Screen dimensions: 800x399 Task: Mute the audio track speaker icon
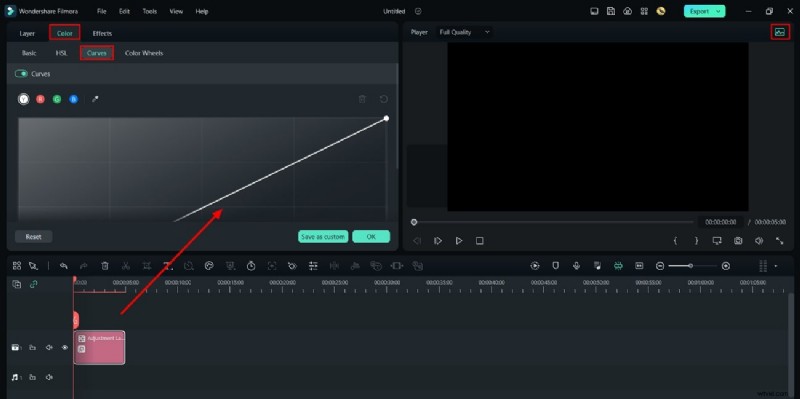pos(49,377)
